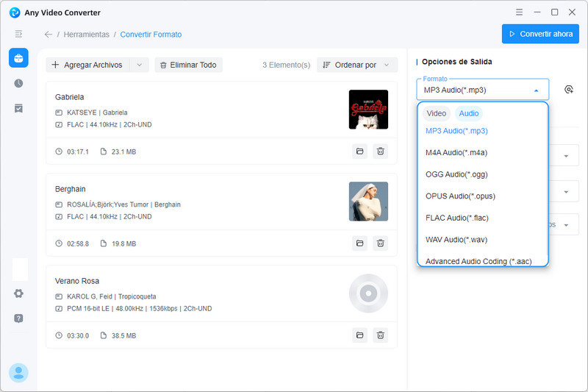The image size is (588, 392).
Task: Open output folder for Gabriela
Action: point(359,152)
